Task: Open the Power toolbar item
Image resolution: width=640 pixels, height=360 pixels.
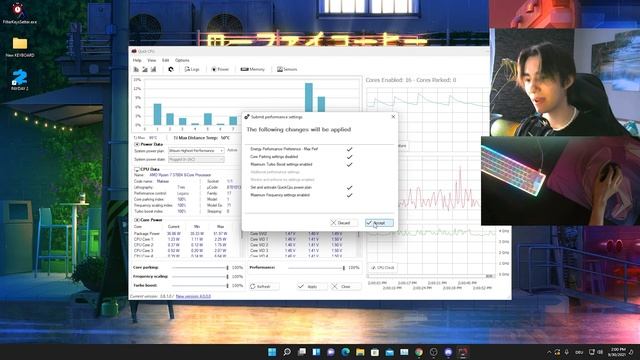Action: (x=220, y=69)
